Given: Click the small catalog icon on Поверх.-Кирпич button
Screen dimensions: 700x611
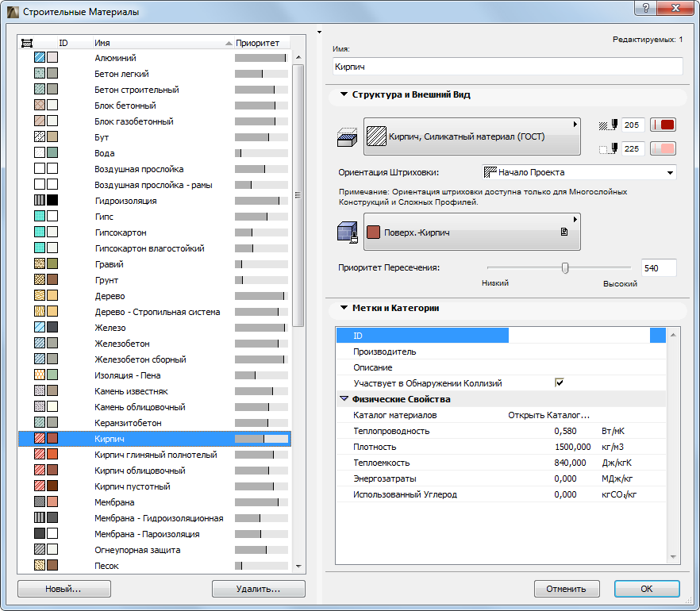Looking at the screenshot, I should 564,232.
